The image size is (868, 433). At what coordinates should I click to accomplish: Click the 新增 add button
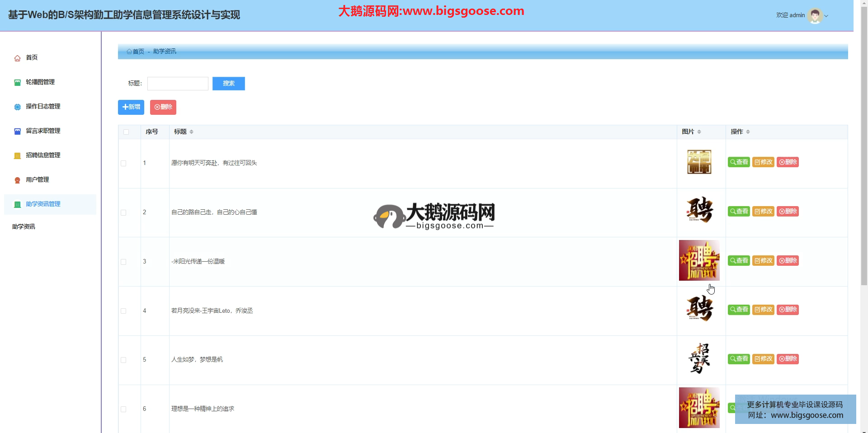(131, 107)
